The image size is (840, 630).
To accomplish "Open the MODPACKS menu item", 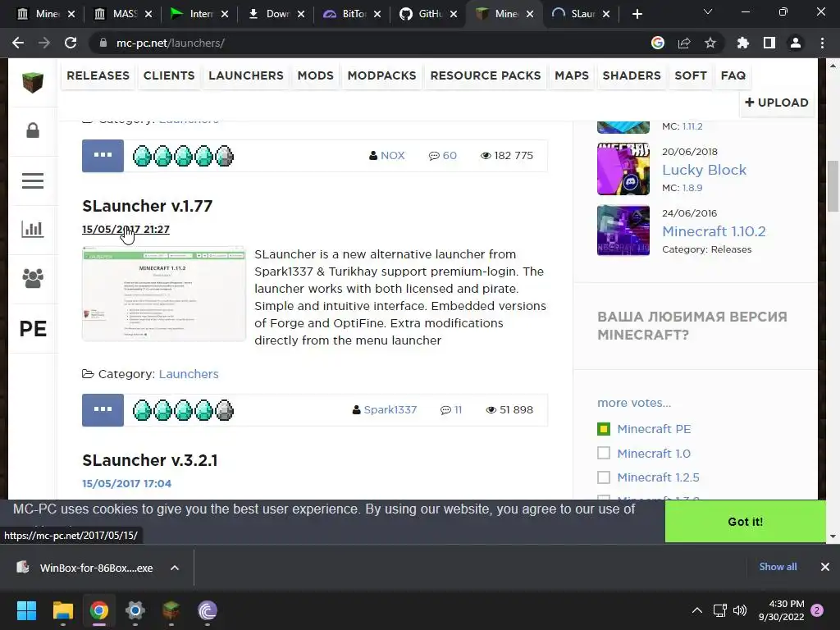I will [381, 75].
